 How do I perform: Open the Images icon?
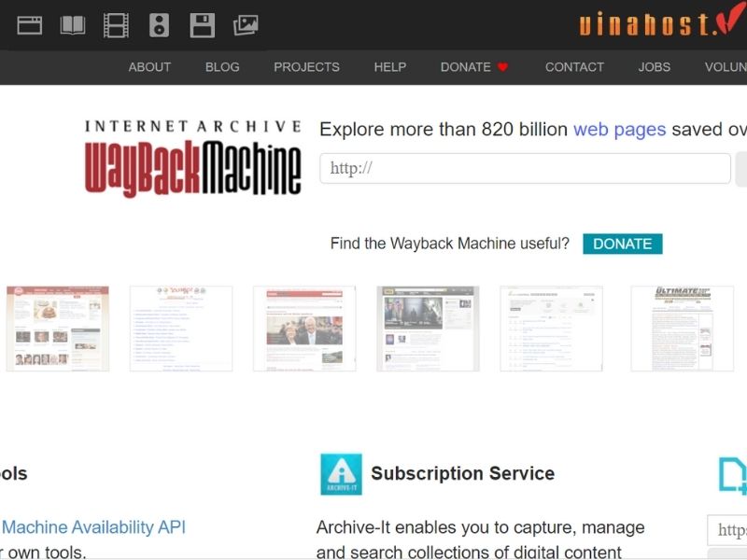pos(246,25)
